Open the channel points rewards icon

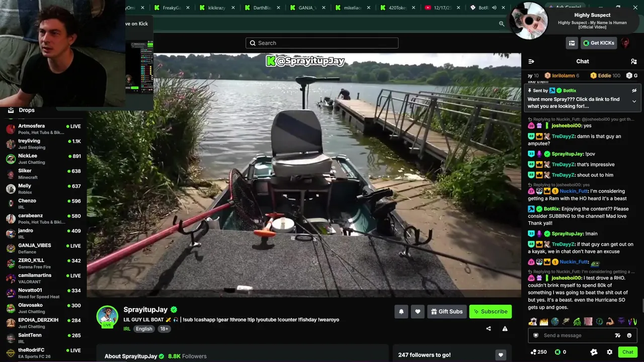click(594, 352)
